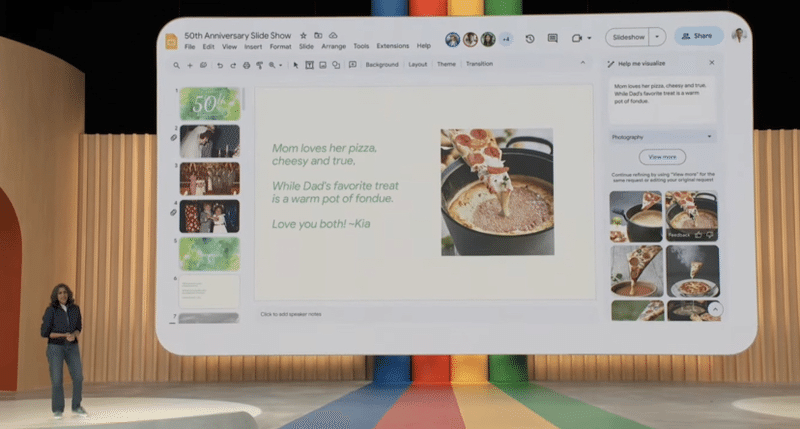Open the Slide menu

coord(306,47)
